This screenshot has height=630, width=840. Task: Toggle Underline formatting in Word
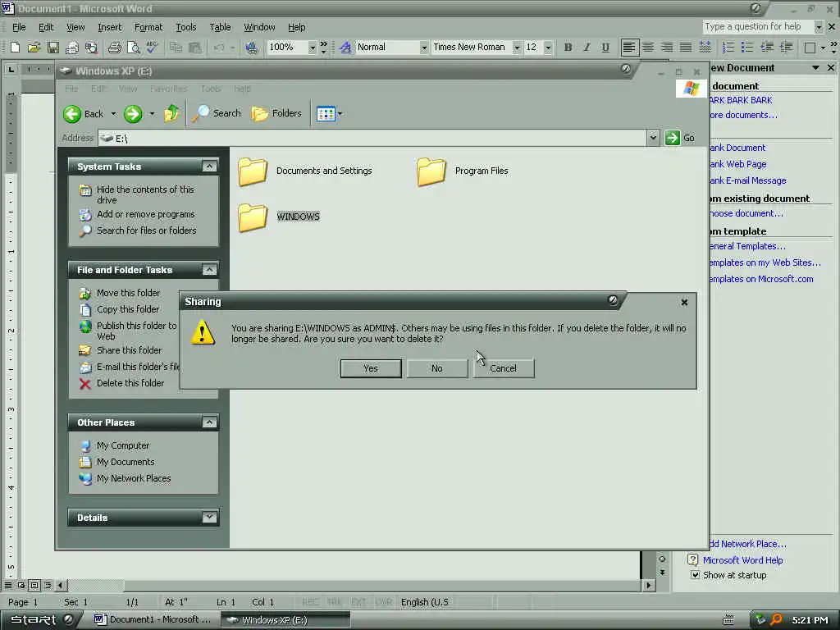[605, 47]
